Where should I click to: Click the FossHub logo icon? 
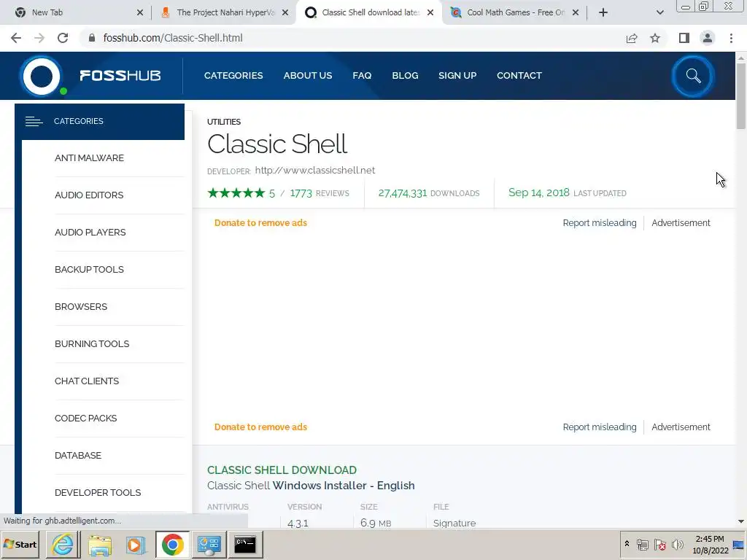pyautogui.click(x=42, y=76)
